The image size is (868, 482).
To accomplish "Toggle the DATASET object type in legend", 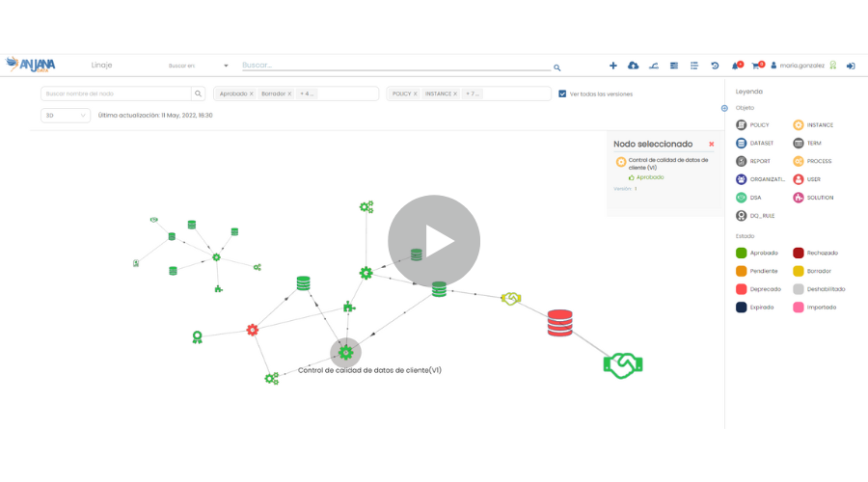I will click(741, 143).
